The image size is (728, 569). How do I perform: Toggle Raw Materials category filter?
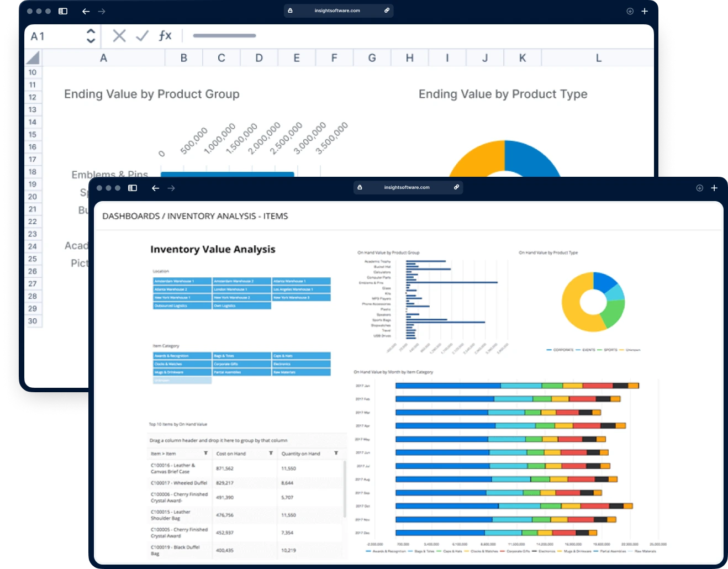tap(302, 372)
